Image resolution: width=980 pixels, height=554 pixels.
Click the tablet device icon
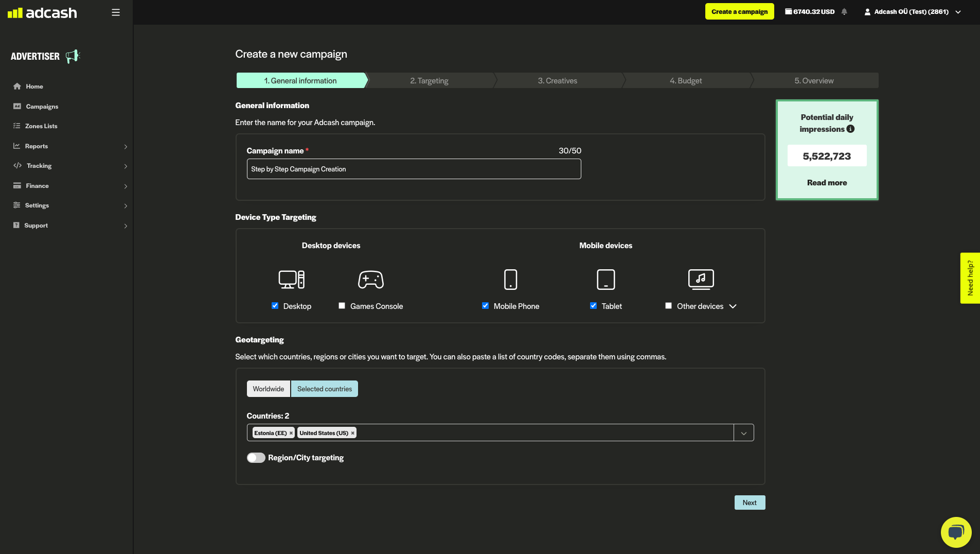[x=605, y=280]
